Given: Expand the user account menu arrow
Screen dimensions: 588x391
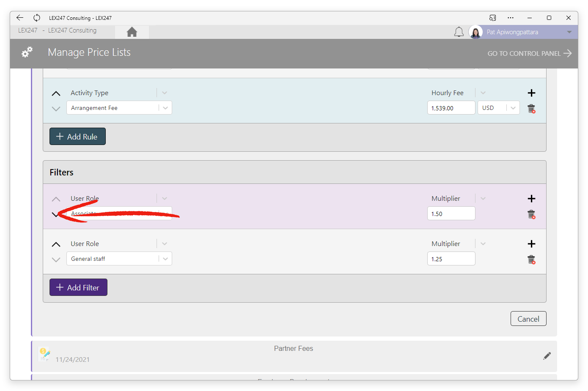Looking at the screenshot, I should pyautogui.click(x=569, y=32).
